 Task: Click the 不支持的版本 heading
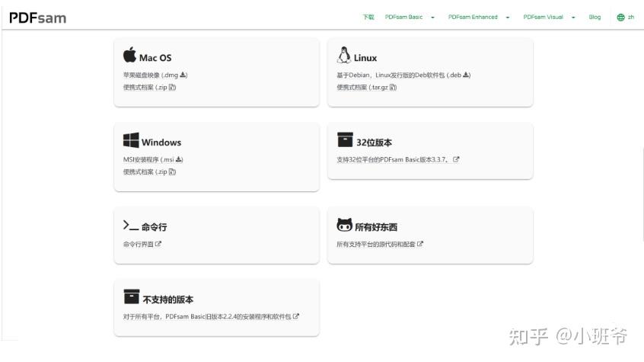(168, 300)
